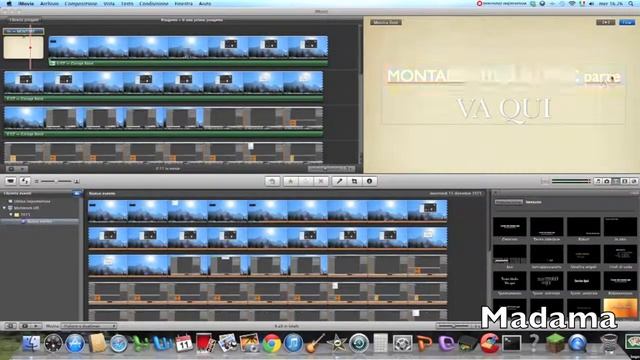
Task: Launch Terminal from the dock
Action: [512, 343]
